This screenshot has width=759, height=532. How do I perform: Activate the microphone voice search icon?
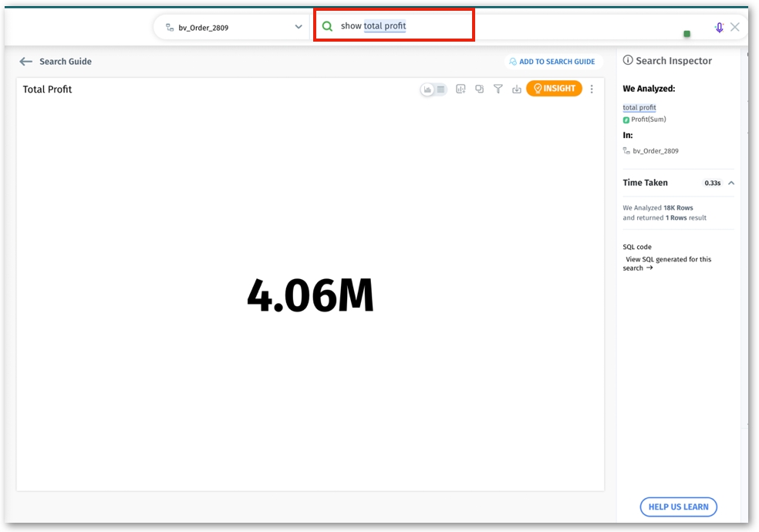pyautogui.click(x=719, y=27)
